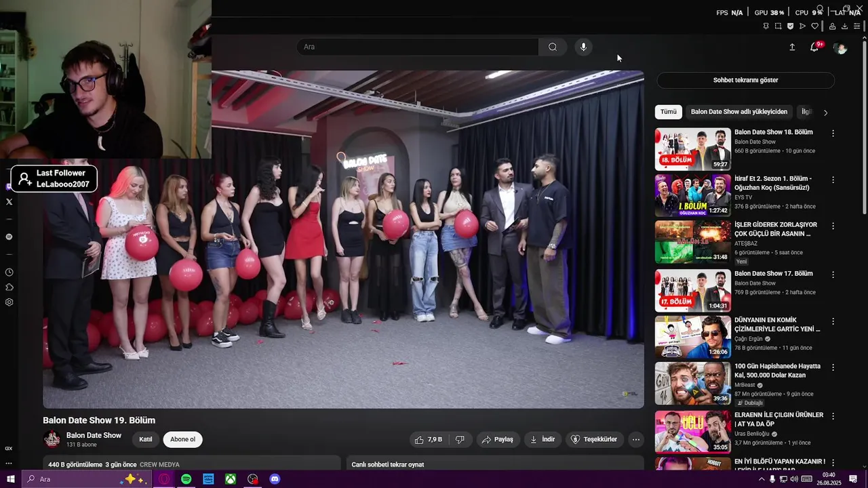Open Balon Date Show channel avatar
868x488 pixels.
(52, 439)
